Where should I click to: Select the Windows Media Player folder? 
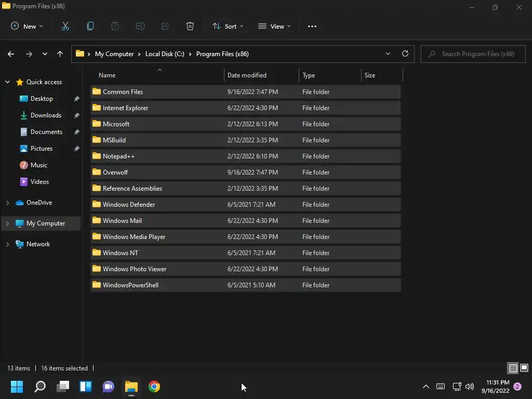(x=246, y=237)
